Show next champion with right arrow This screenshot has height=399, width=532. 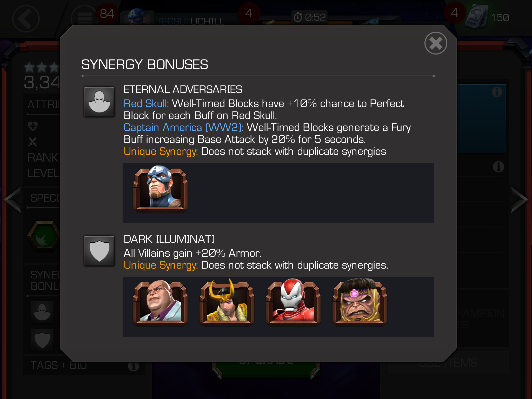519,199
